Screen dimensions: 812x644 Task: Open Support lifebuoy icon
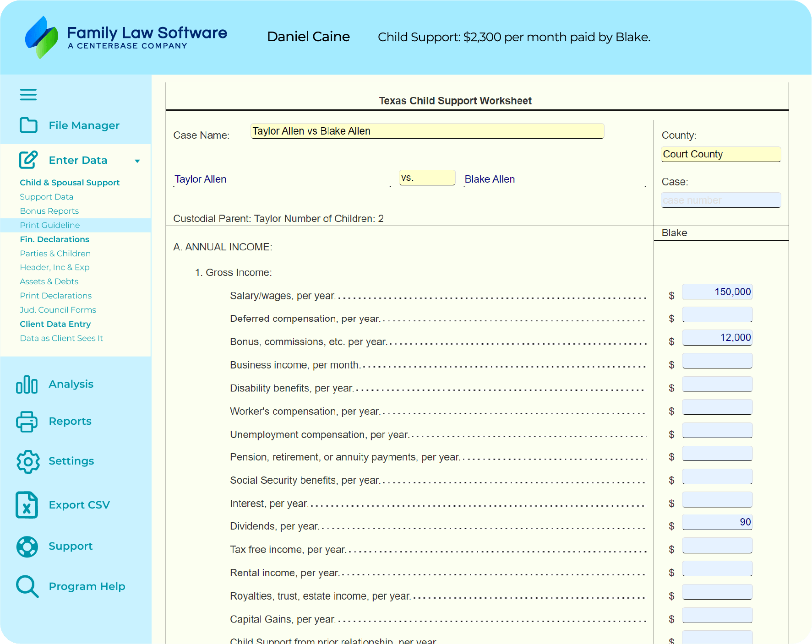[27, 547]
